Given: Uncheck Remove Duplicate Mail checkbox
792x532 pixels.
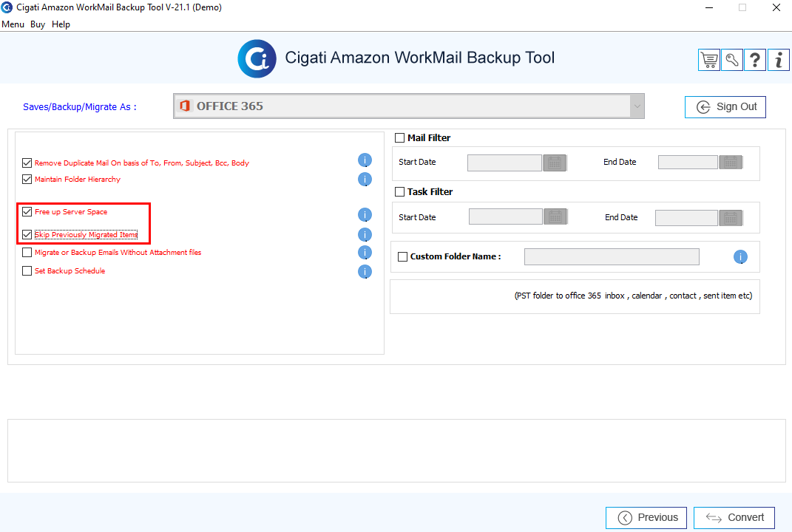Looking at the screenshot, I should point(27,163).
